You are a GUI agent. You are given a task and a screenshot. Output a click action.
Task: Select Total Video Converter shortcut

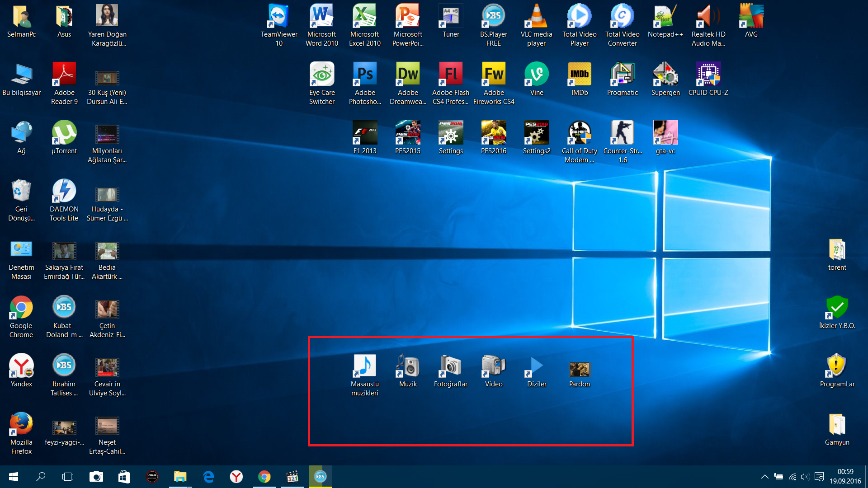[x=623, y=25]
